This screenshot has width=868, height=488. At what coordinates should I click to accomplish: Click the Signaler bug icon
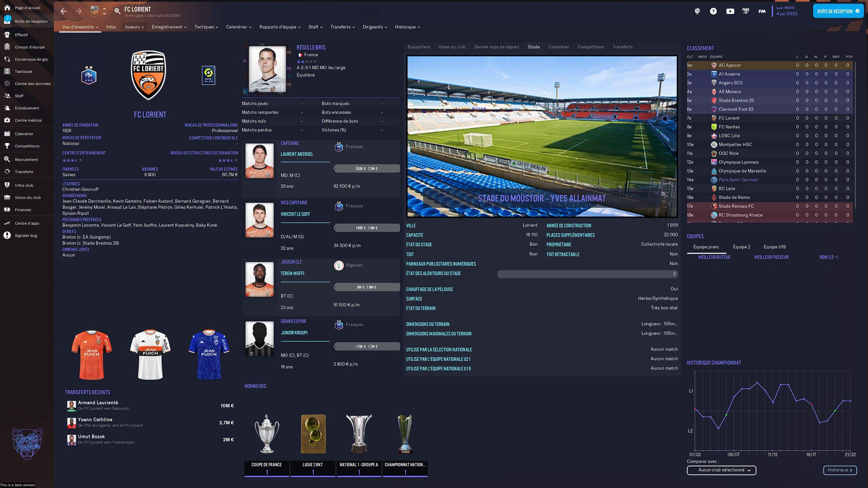click(x=7, y=236)
